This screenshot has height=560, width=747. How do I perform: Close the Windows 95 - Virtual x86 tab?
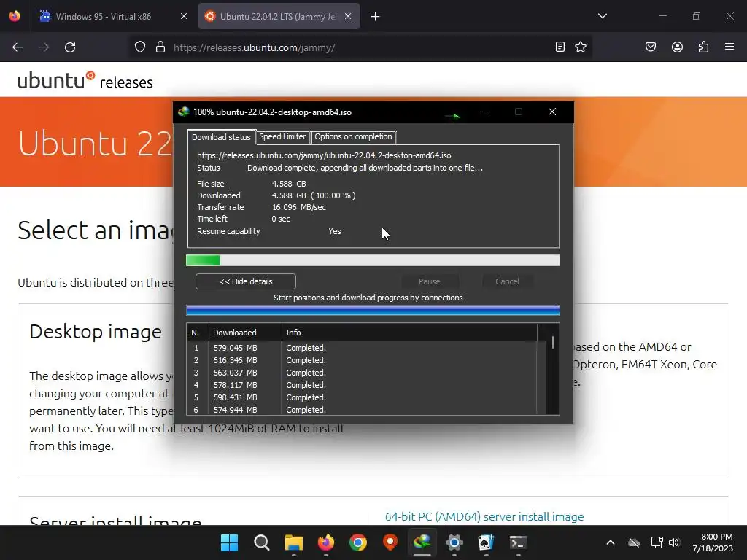(x=184, y=16)
